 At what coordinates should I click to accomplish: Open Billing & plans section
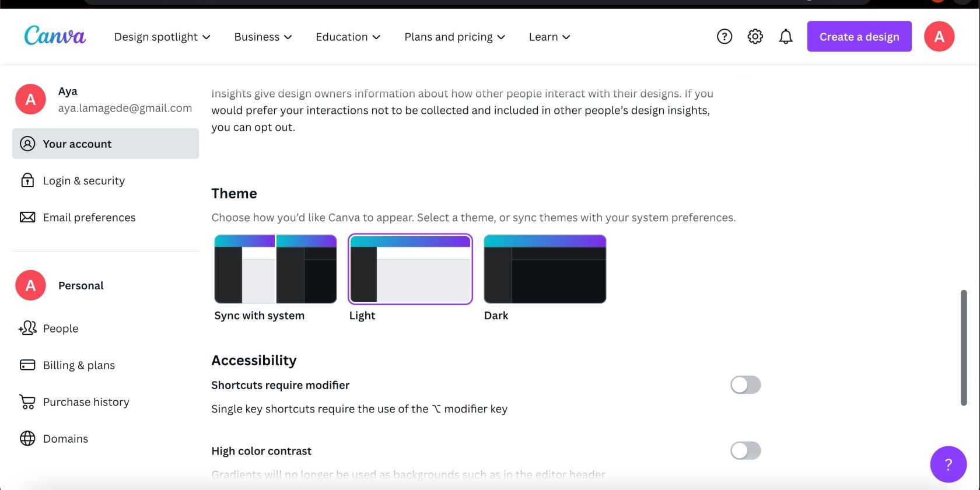point(79,365)
